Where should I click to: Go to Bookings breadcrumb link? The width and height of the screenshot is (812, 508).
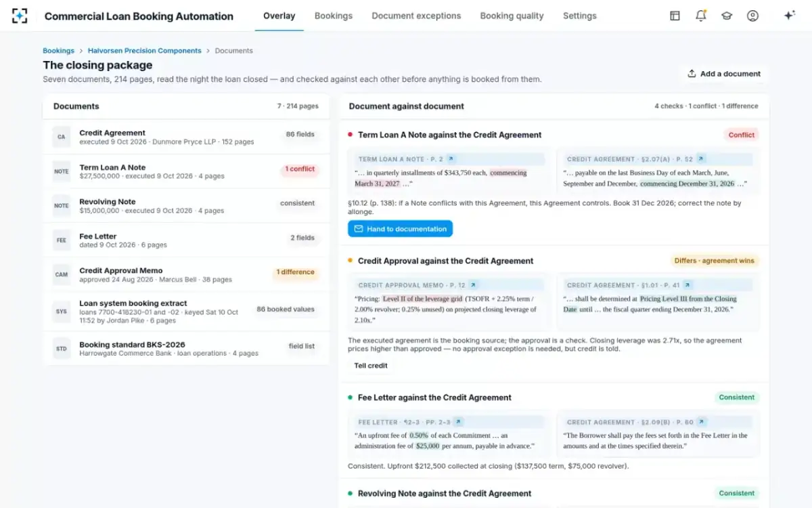pyautogui.click(x=58, y=51)
